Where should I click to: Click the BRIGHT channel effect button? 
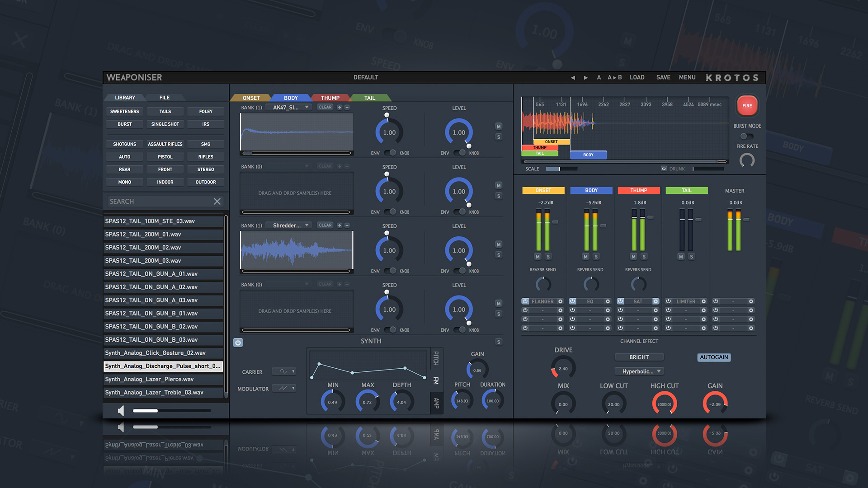click(x=639, y=357)
